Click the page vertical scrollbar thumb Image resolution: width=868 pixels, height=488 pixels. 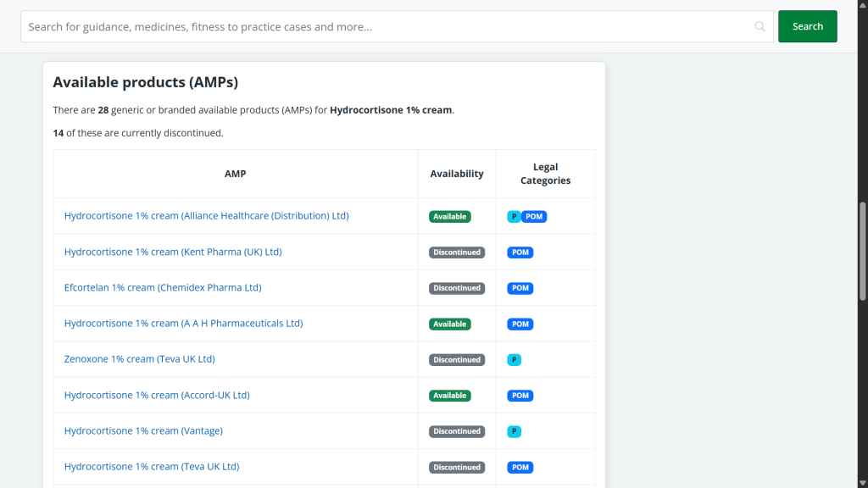coord(863,250)
